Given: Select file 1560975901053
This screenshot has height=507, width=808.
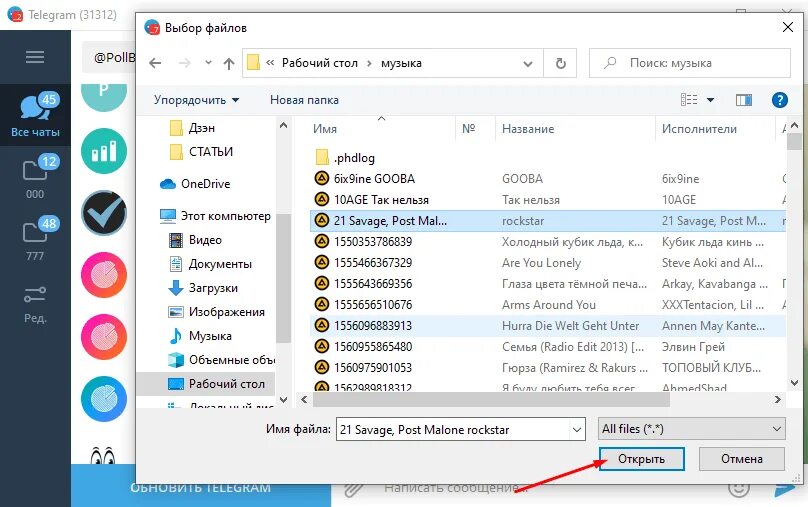Looking at the screenshot, I should pos(373,368).
